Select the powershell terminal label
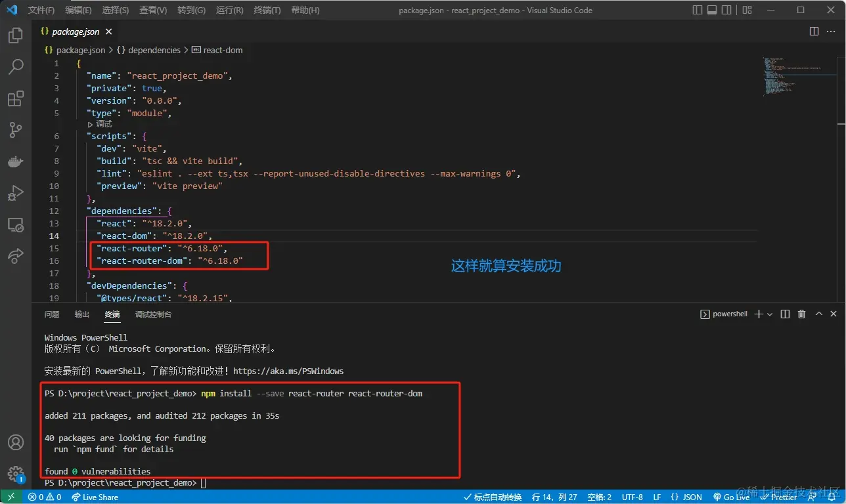This screenshot has width=846, height=504. (x=724, y=314)
